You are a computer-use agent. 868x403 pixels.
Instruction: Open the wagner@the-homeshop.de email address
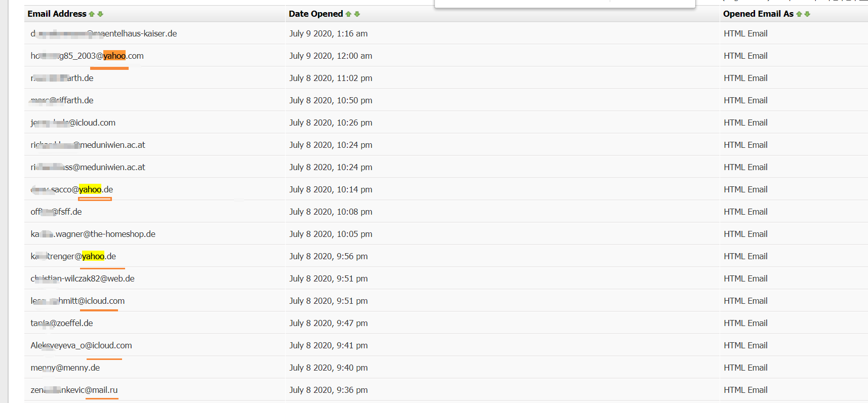93,234
